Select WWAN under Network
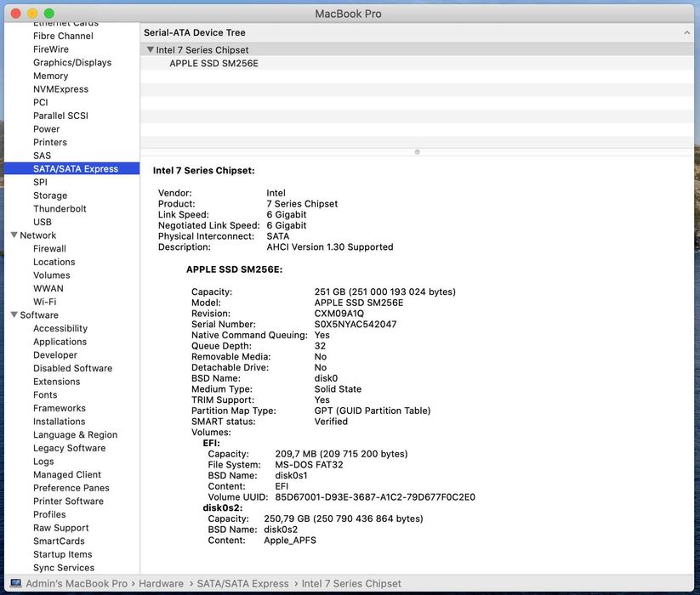Screen dimensions: 700x595 tap(48, 288)
